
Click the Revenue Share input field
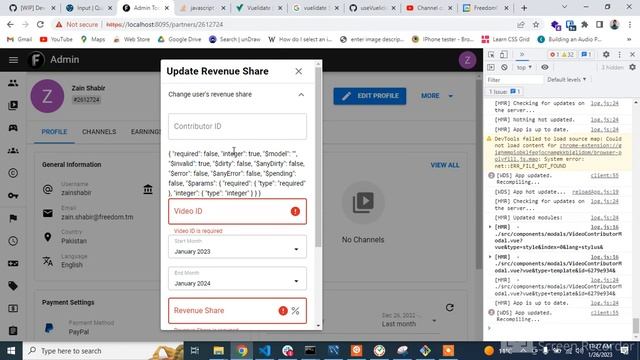(237, 311)
